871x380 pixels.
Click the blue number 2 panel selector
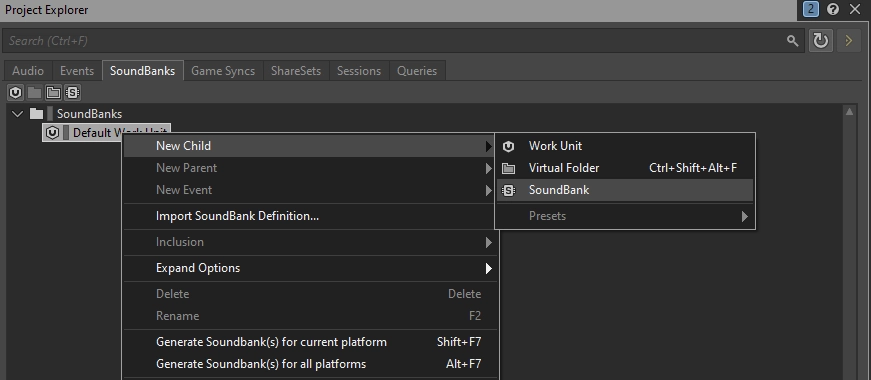pos(810,9)
